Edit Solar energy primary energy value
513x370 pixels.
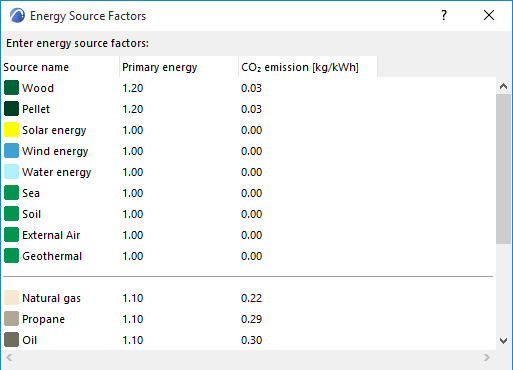click(x=133, y=130)
